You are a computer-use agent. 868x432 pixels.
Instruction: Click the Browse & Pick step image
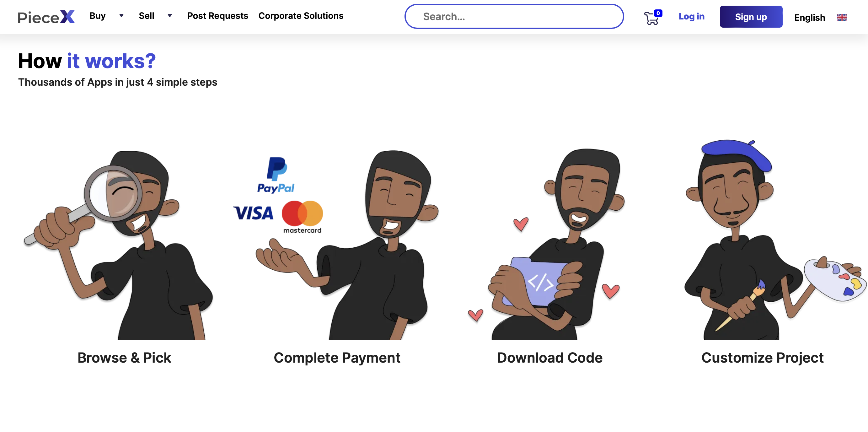(118, 245)
